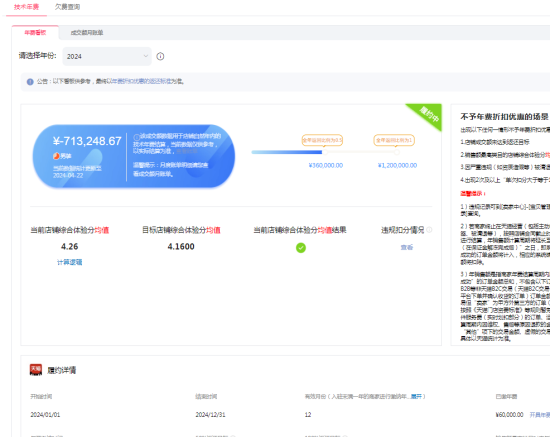Click the info icon beside year selector
This screenshot has width=550, height=437.
[160, 56]
